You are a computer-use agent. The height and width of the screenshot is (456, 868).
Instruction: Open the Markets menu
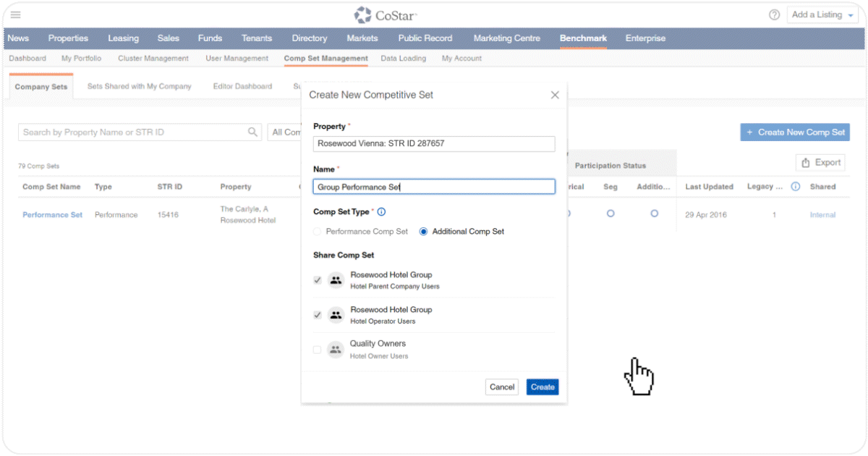pyautogui.click(x=362, y=38)
